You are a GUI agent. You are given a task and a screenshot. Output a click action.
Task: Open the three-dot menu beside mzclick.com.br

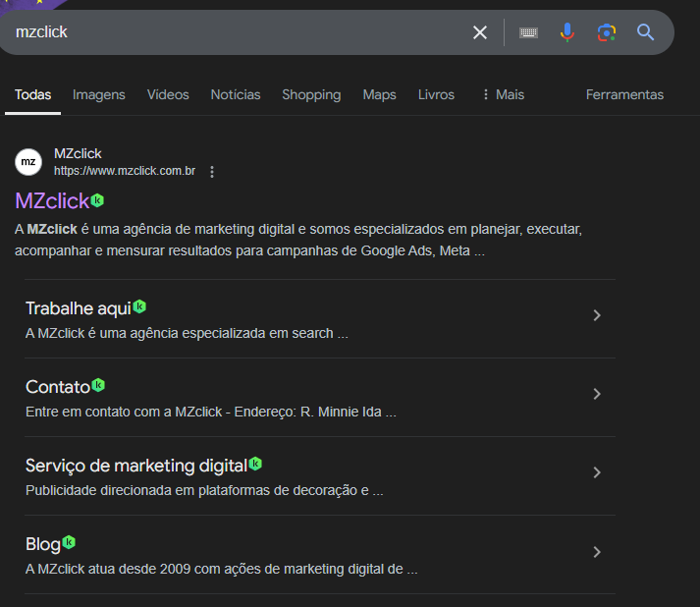(x=212, y=172)
